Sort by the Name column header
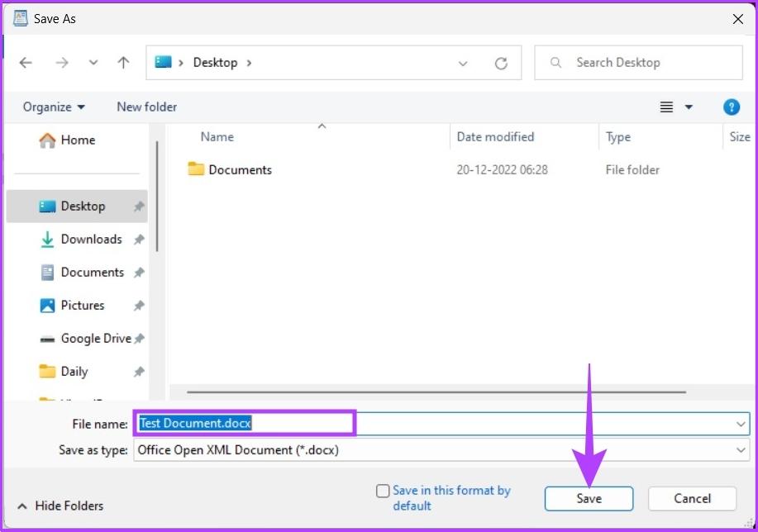This screenshot has width=758, height=532. click(x=217, y=137)
